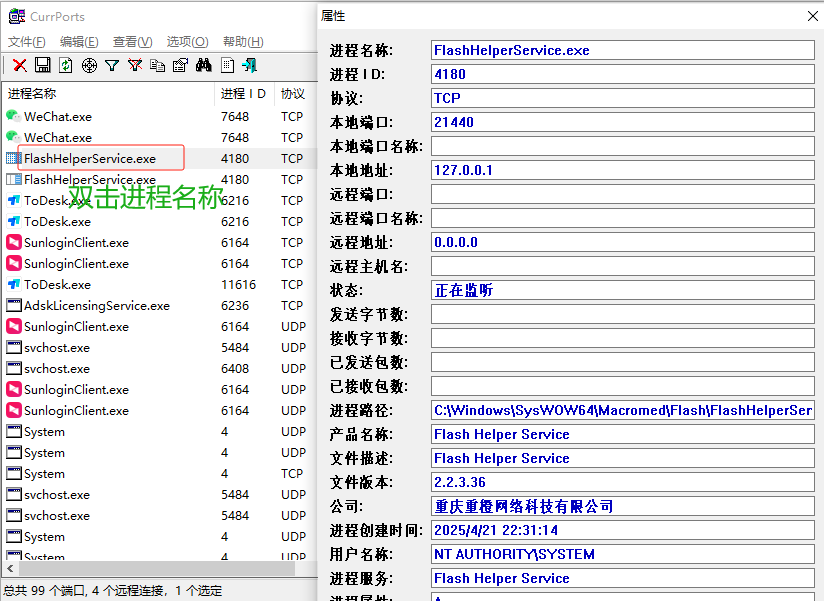Sort by the 进程名称 column header
This screenshot has height=601, width=824.
(x=108, y=94)
